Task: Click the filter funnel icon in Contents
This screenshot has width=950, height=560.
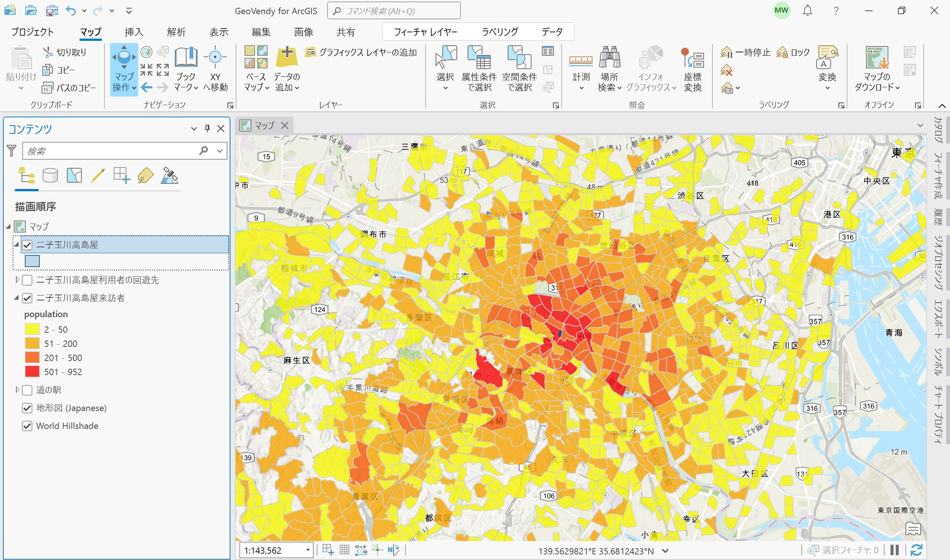Action: [12, 151]
